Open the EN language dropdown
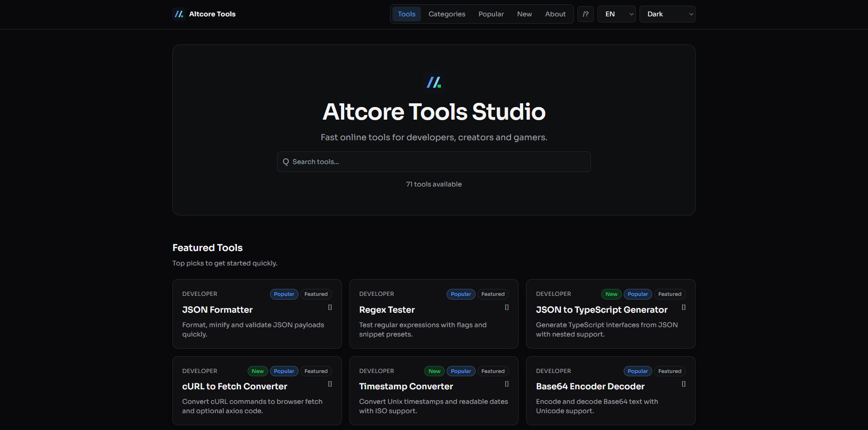Viewport: 868px width, 430px height. (x=616, y=14)
